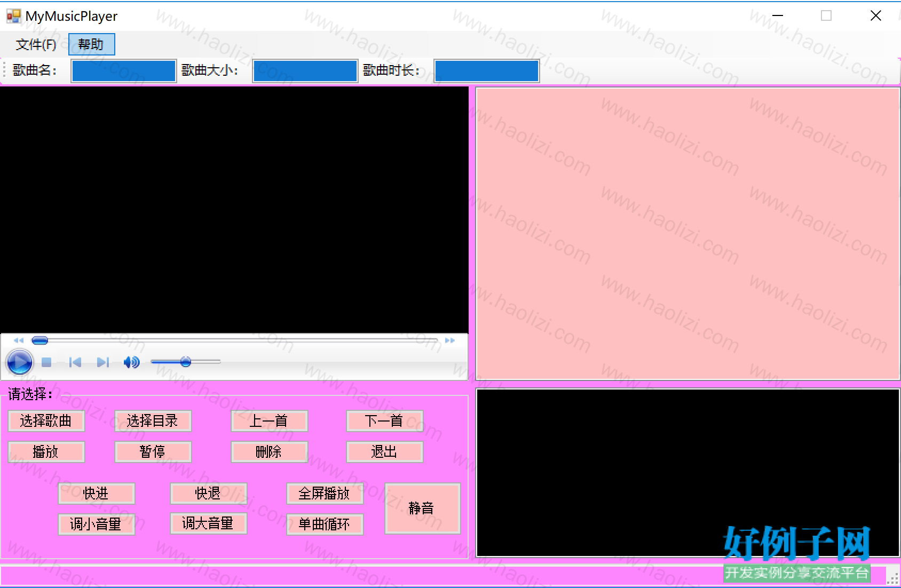Image resolution: width=901 pixels, height=588 pixels.
Task: Click the 选择歌曲 button
Action: coord(46,421)
